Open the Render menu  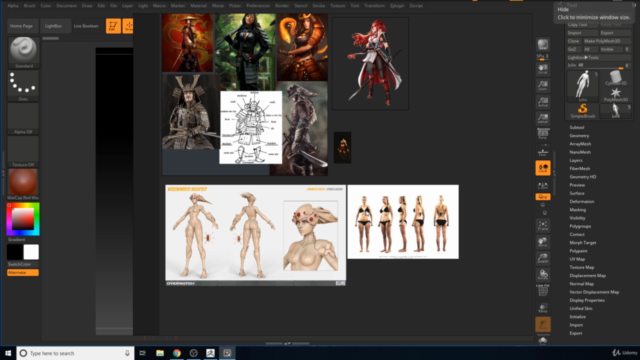282,6
